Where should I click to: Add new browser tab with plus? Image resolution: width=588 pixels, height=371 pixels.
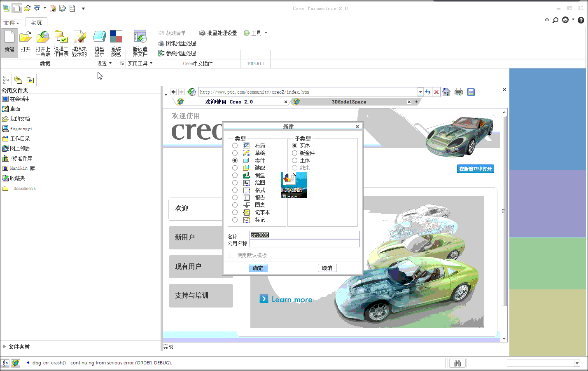416,102
